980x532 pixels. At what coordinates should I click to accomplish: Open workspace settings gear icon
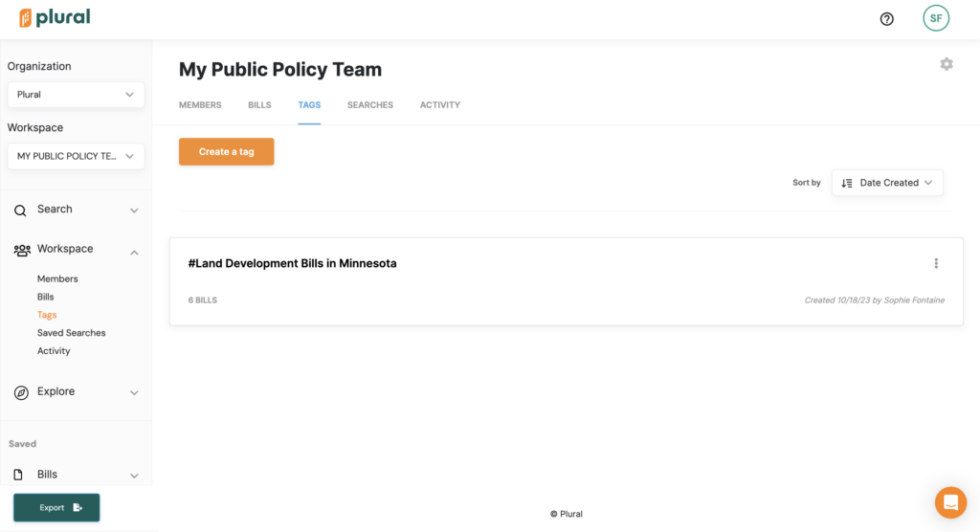coord(946,64)
